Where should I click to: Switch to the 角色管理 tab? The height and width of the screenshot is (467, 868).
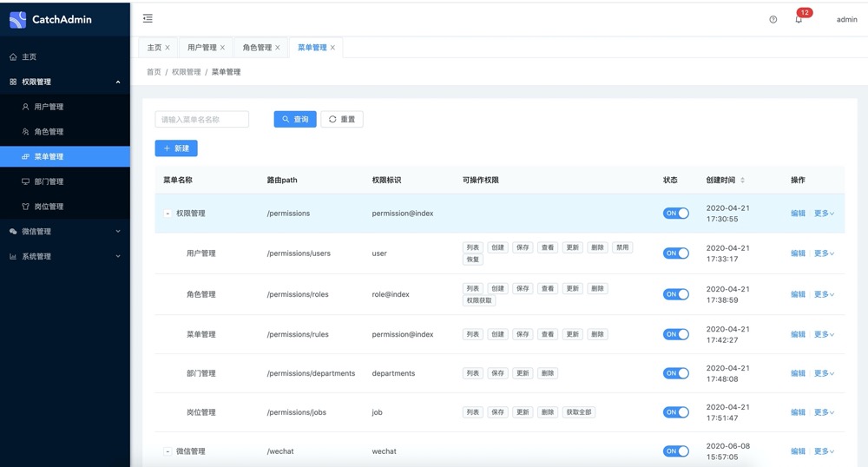[257, 48]
